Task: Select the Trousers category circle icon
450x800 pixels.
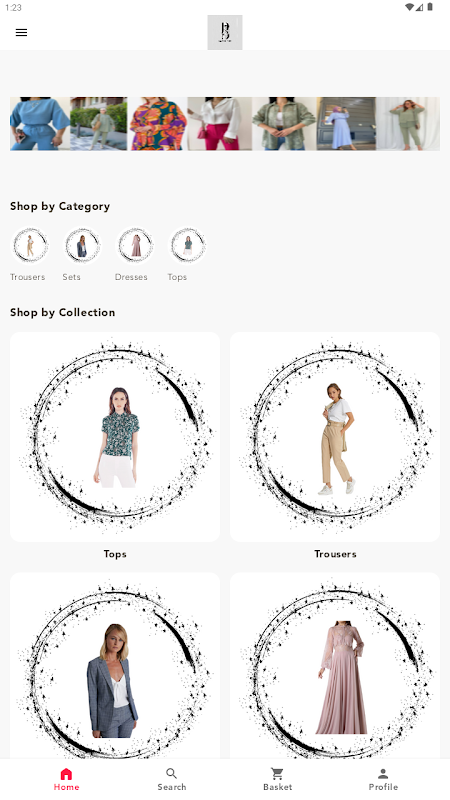Action: 30,245
